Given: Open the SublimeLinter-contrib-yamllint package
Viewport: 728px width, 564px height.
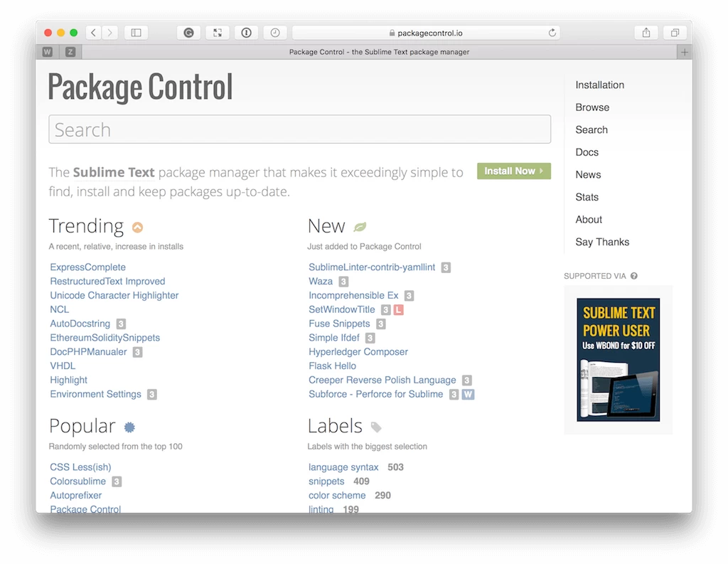Looking at the screenshot, I should (x=372, y=267).
